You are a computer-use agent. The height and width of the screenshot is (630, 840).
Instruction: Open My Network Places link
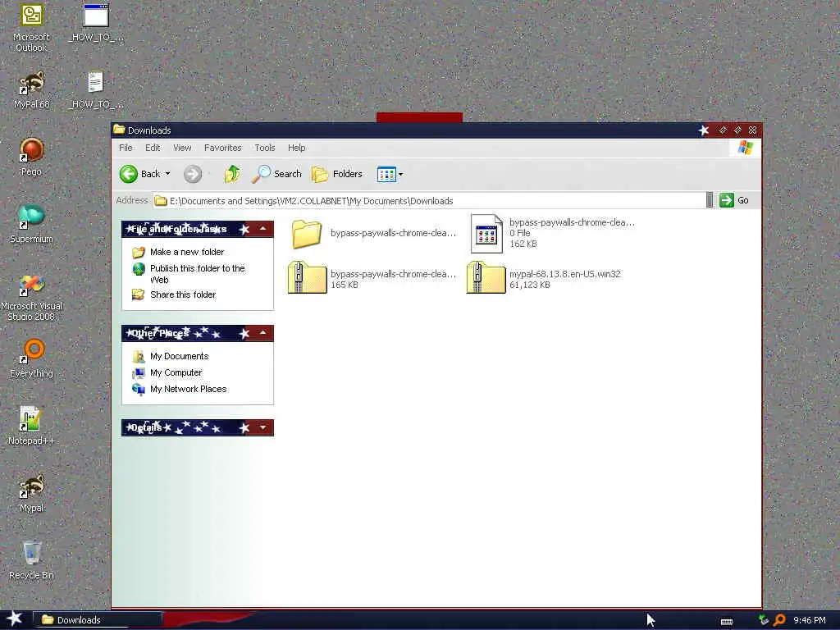[x=188, y=390]
